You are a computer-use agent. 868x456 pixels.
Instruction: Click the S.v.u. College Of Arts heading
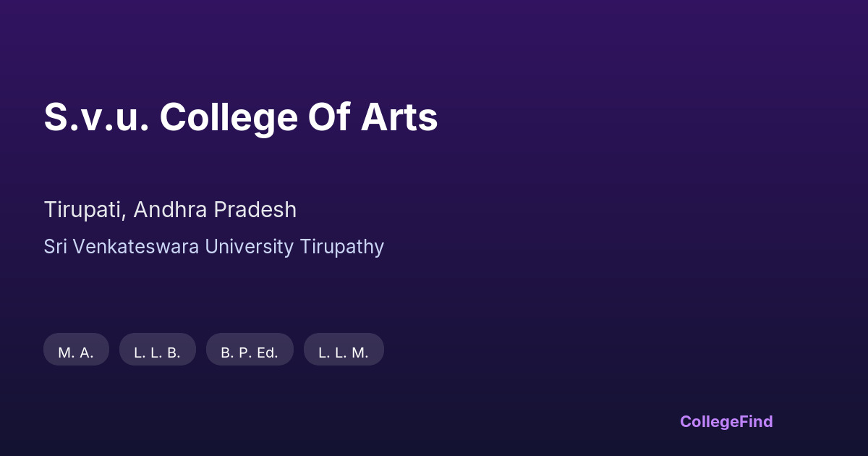click(x=241, y=117)
